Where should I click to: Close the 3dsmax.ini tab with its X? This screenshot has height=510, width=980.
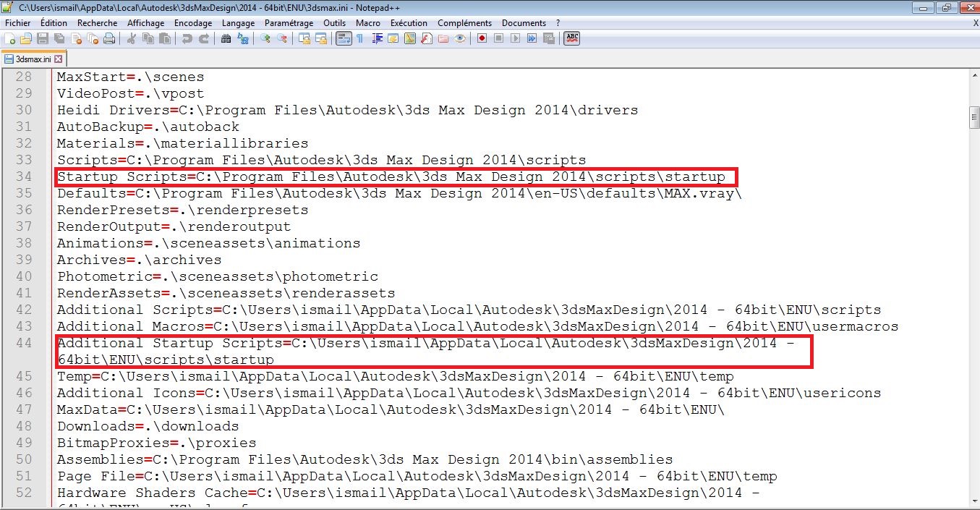click(x=59, y=59)
